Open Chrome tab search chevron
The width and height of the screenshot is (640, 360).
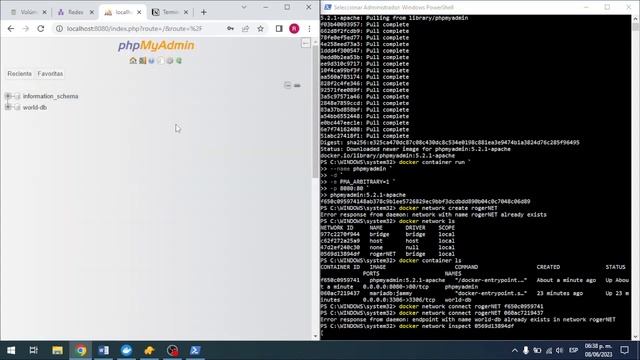coord(244,7)
